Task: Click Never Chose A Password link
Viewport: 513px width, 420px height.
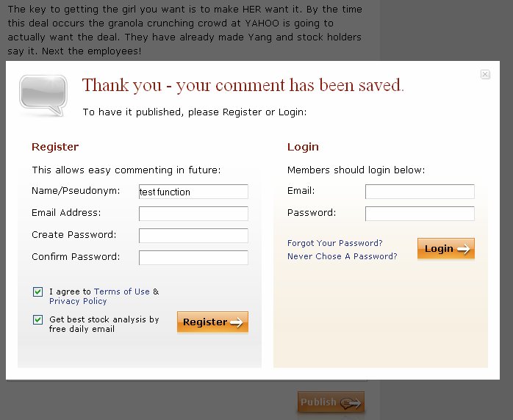Action: (342, 256)
